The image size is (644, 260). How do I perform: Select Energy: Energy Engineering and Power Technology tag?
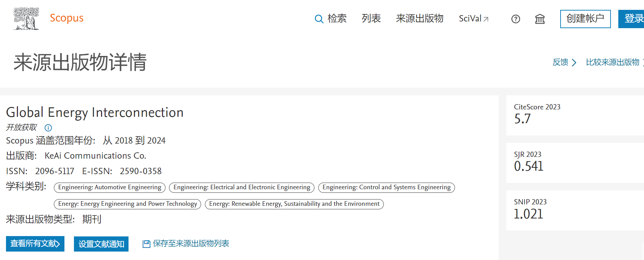point(127,204)
